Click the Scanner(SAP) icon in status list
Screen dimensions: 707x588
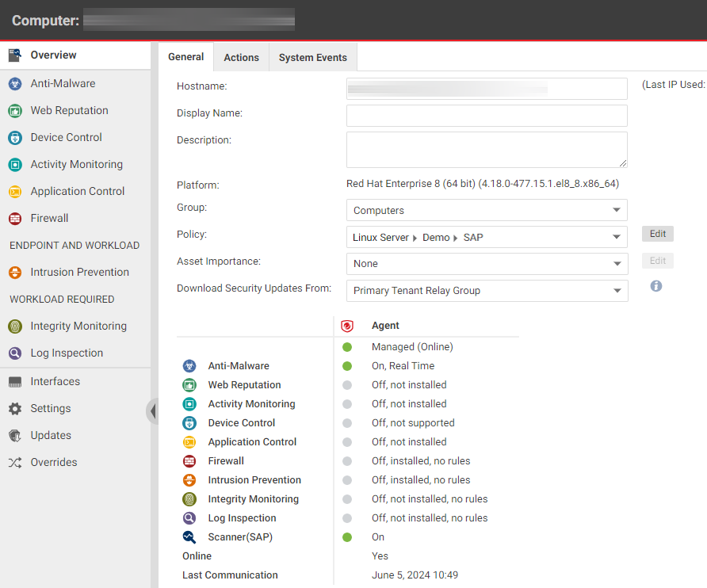click(x=189, y=536)
